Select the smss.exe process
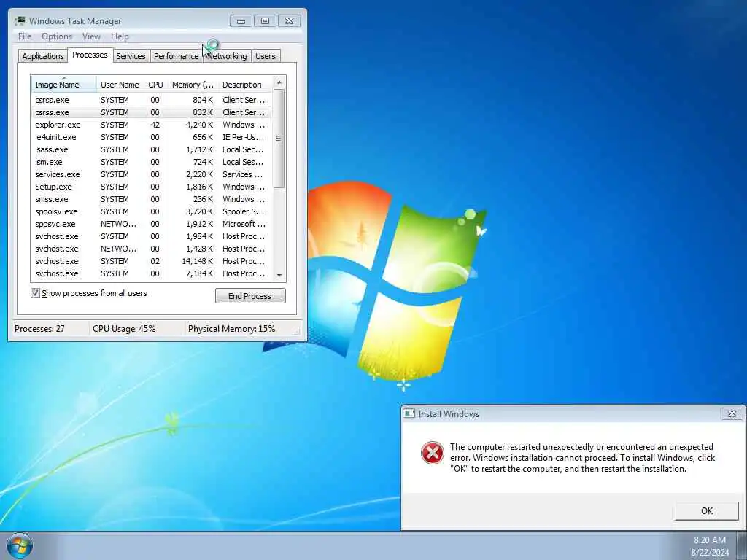The image size is (747, 560). pos(152,199)
